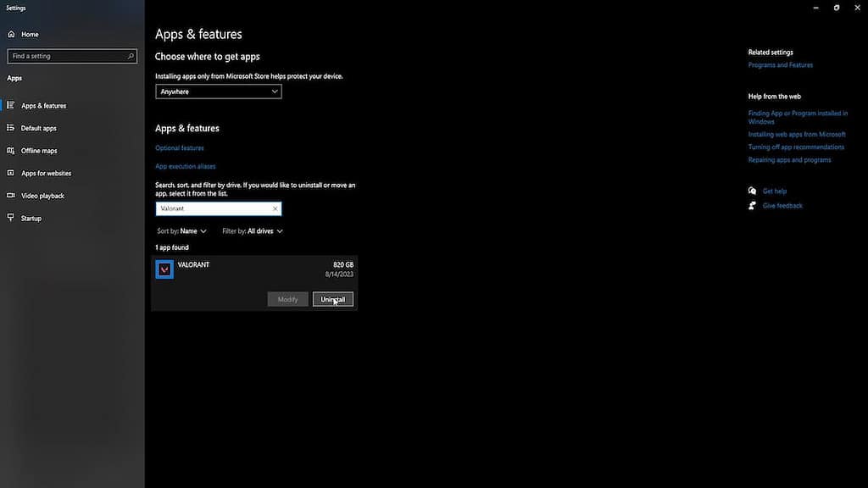Open Installing web apps from Microsoft link

pos(797,135)
